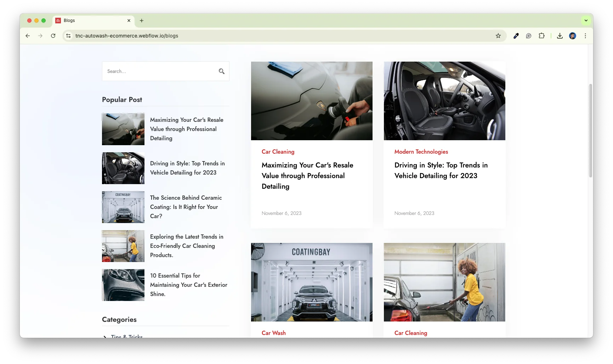Click the Car Wash category link

point(273,333)
